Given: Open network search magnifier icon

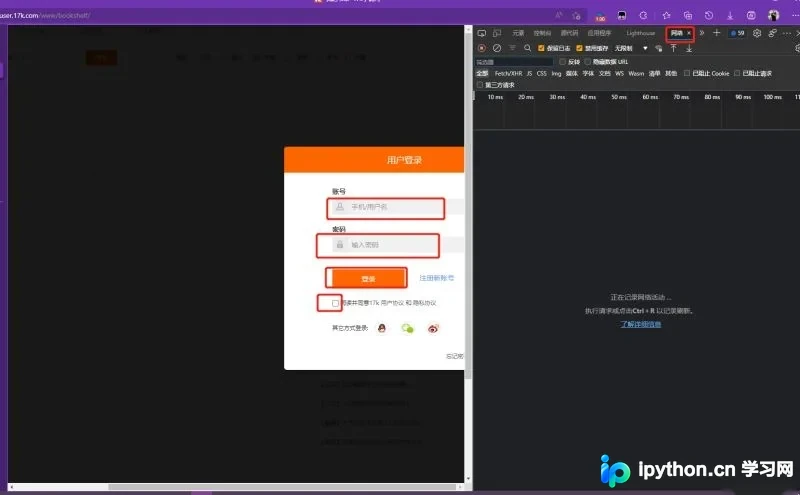Looking at the screenshot, I should [528, 48].
